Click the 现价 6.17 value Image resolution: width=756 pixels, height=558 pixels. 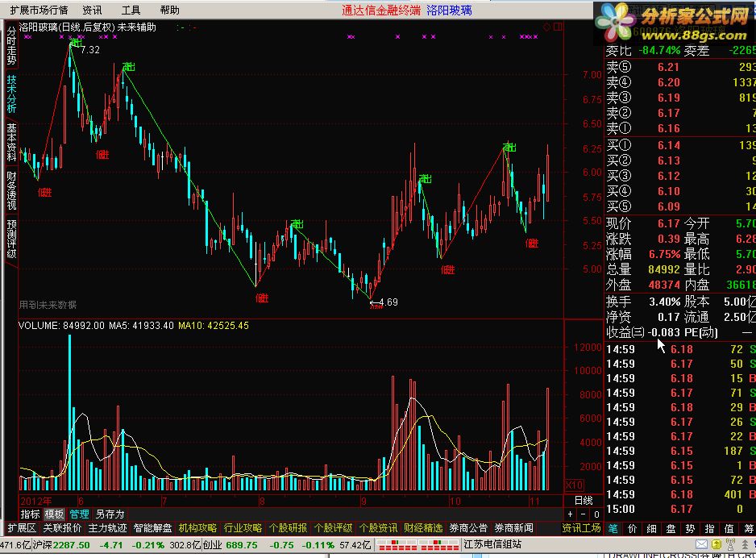pos(668,224)
